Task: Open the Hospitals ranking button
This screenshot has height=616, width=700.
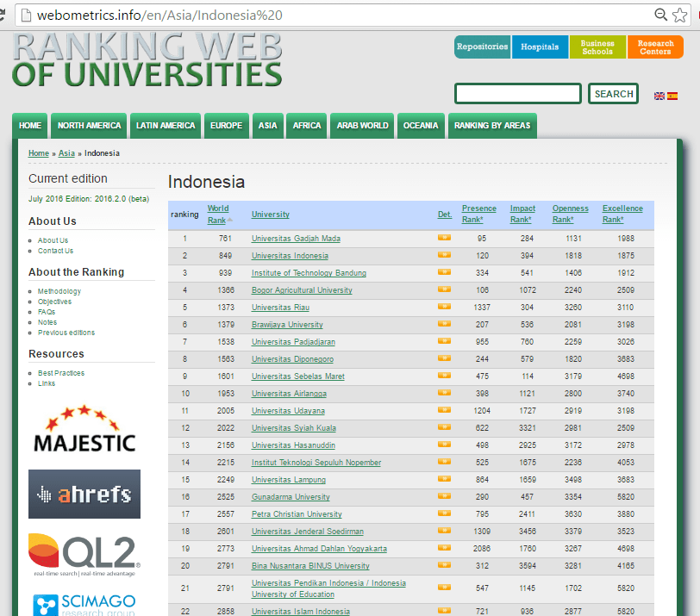Action: 541,47
